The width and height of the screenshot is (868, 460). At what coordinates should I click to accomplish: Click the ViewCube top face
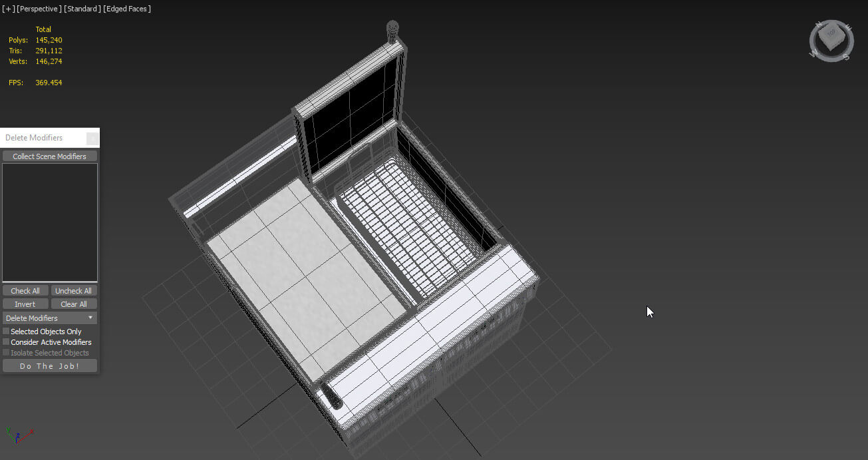point(831,33)
